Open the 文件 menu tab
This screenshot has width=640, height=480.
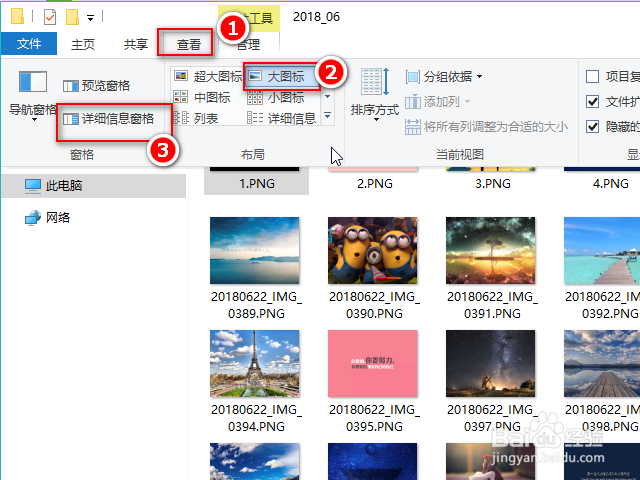pyautogui.click(x=29, y=44)
